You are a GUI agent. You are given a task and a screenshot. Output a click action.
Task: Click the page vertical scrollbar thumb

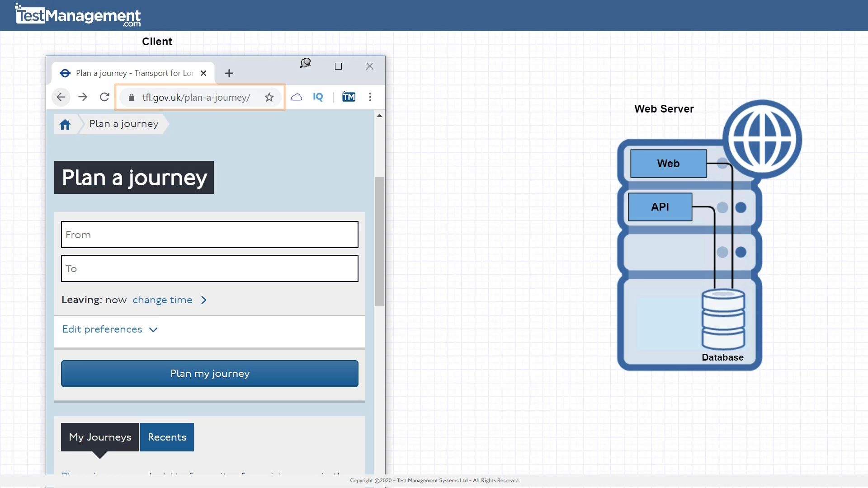coord(379,241)
